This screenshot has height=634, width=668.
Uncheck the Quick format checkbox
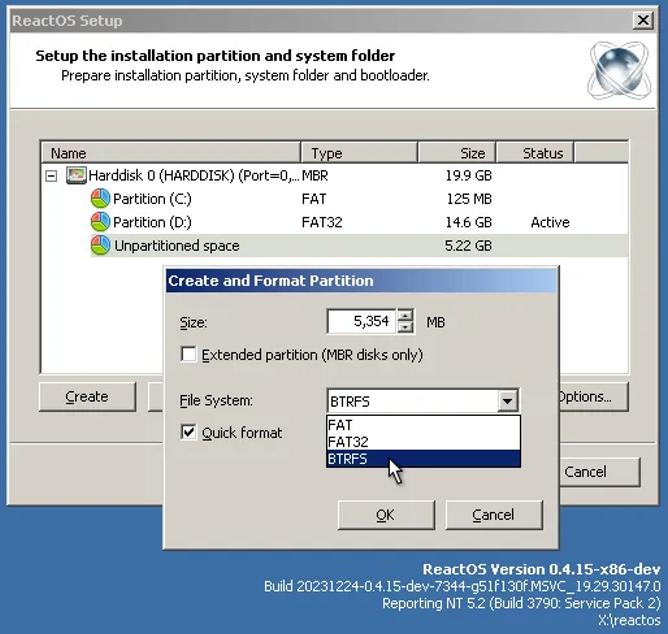click(188, 432)
